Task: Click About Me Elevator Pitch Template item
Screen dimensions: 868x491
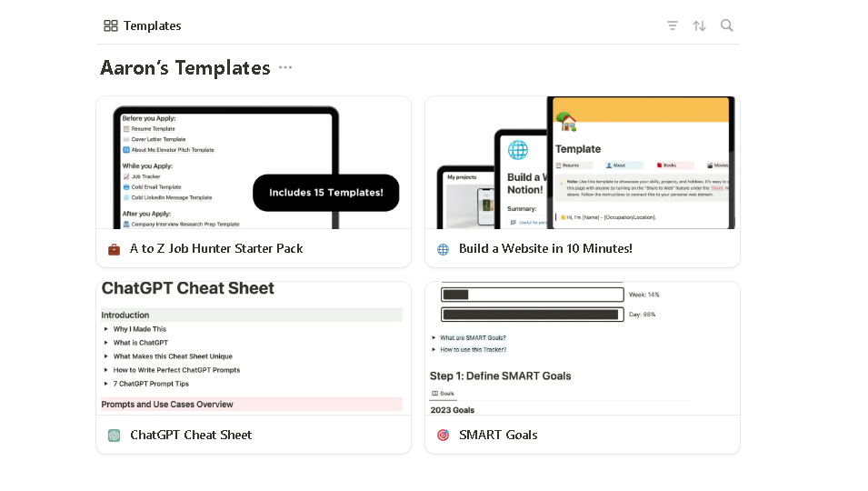Action: tap(168, 150)
